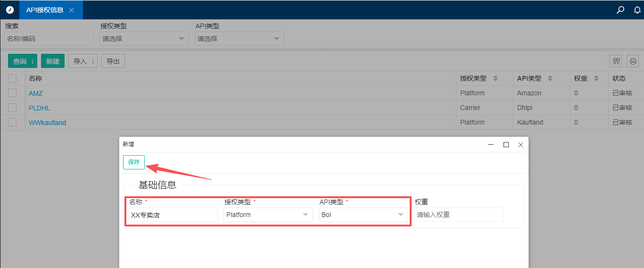The width and height of the screenshot is (644, 268).
Task: Click the print icon above the table
Action: point(633,61)
